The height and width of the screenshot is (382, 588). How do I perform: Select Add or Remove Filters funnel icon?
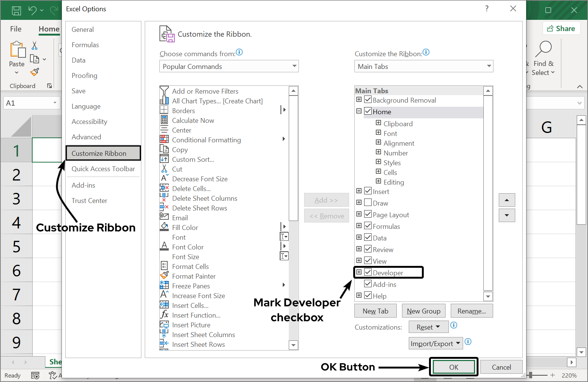point(164,91)
